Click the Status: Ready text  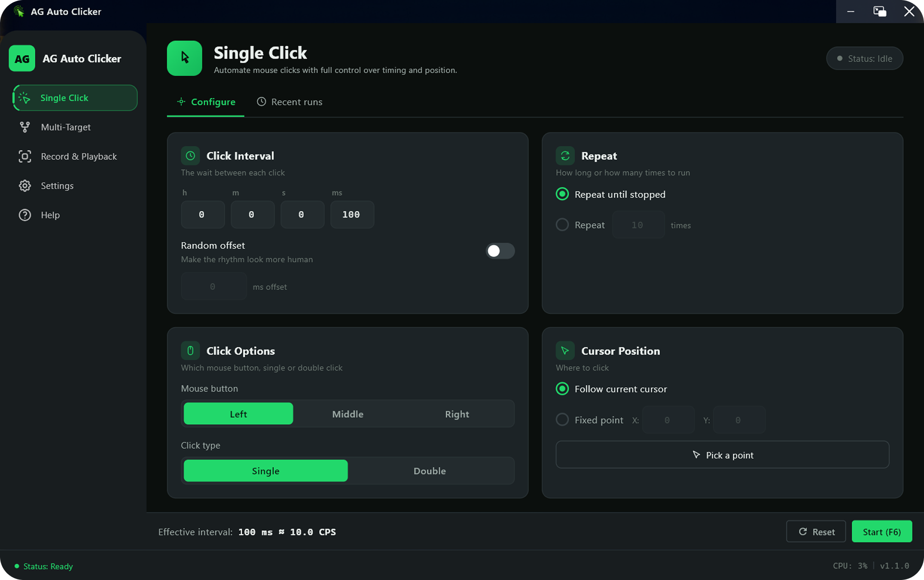click(48, 566)
